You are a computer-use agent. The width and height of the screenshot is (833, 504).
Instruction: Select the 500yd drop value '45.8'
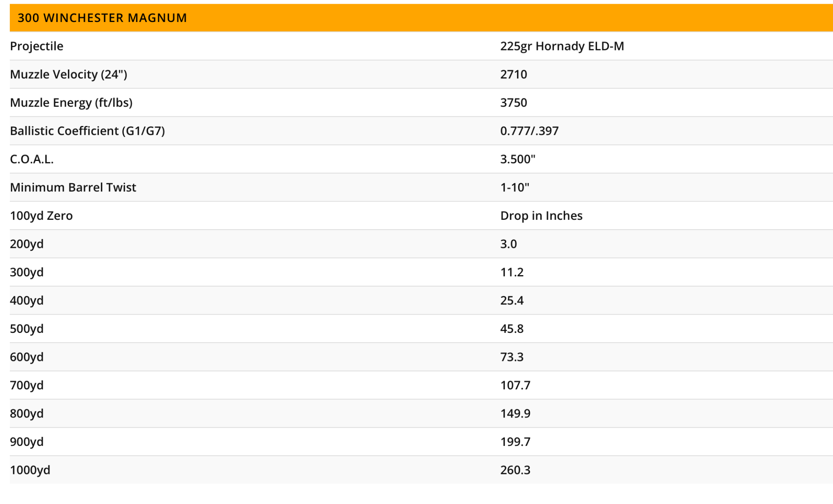tap(512, 329)
